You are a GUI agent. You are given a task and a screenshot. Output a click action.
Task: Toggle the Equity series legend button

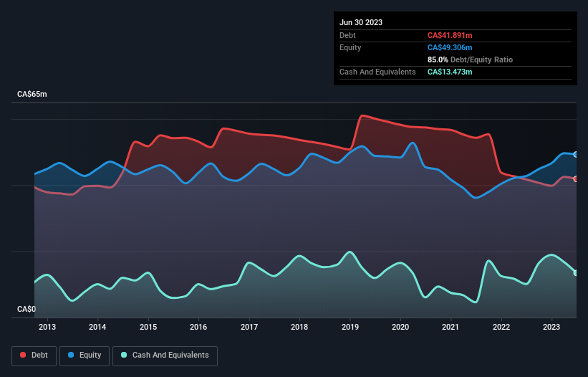85,355
